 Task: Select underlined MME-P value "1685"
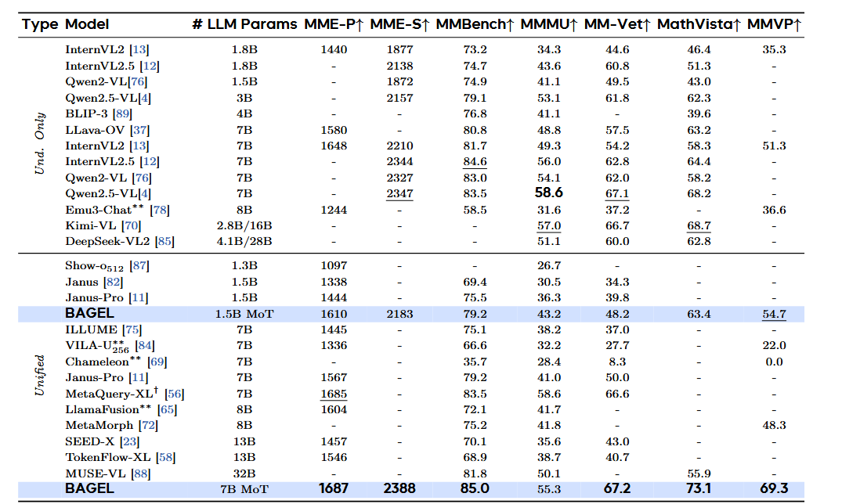(334, 394)
